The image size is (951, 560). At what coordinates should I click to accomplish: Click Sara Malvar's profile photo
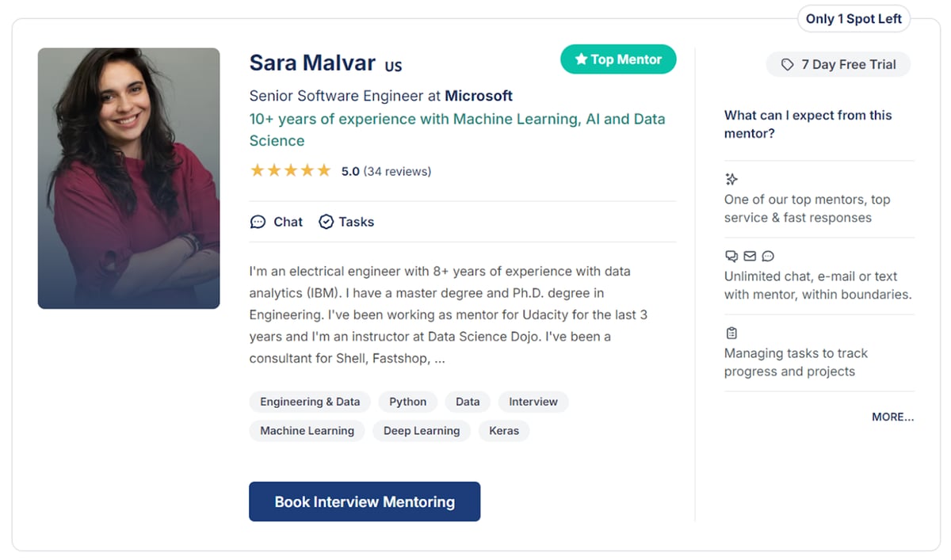coord(128,178)
